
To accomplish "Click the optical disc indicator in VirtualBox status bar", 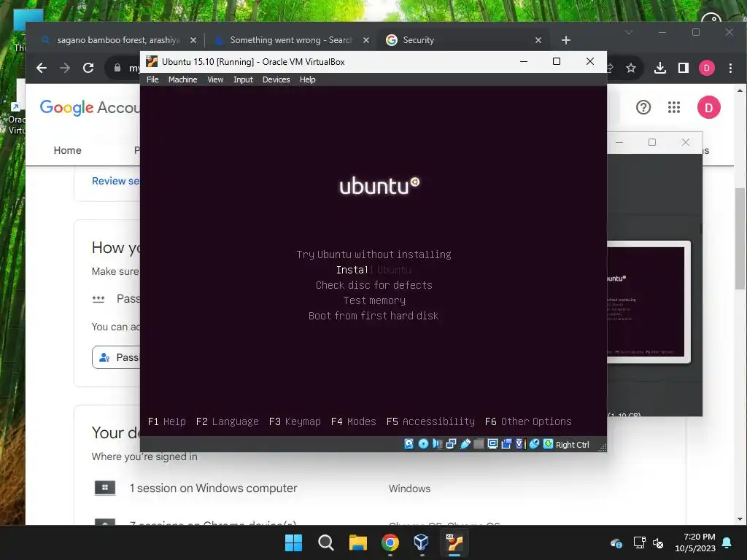I will [423, 444].
